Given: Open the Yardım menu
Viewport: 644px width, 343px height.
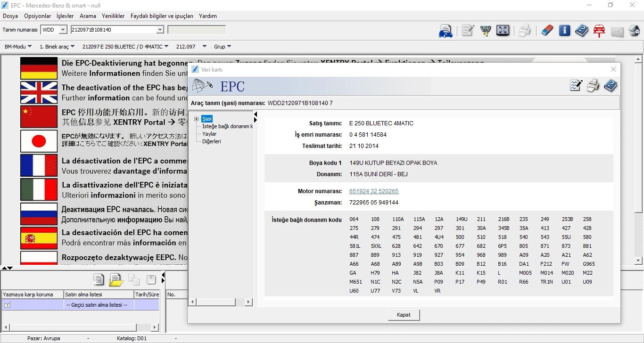Looking at the screenshot, I should point(208,16).
